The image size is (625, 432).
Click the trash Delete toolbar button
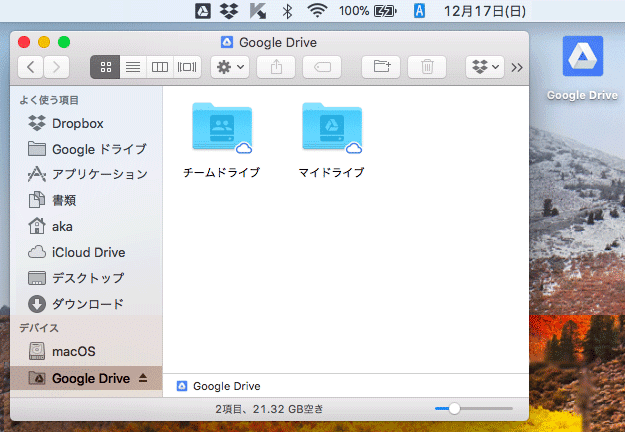[427, 67]
